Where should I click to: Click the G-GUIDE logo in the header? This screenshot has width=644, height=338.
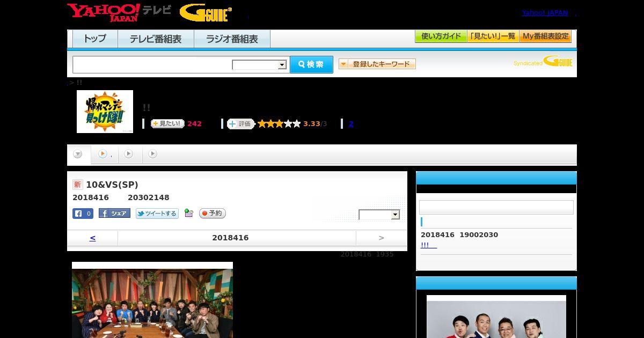206,13
